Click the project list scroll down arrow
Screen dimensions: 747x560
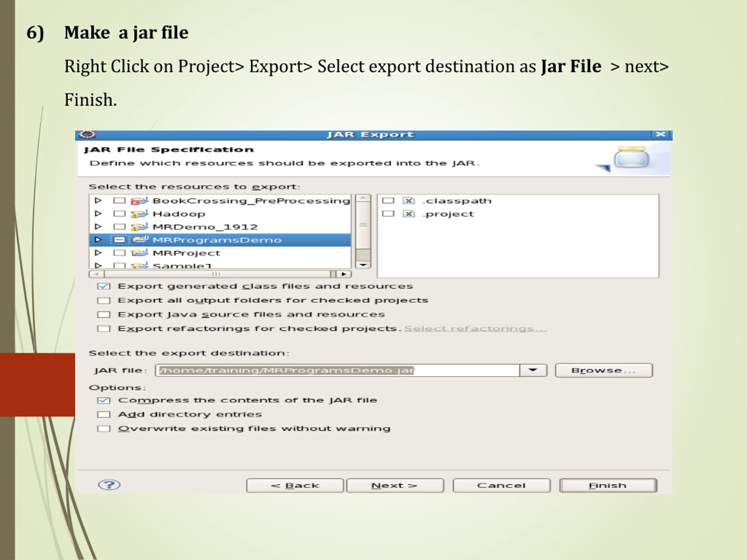click(363, 265)
